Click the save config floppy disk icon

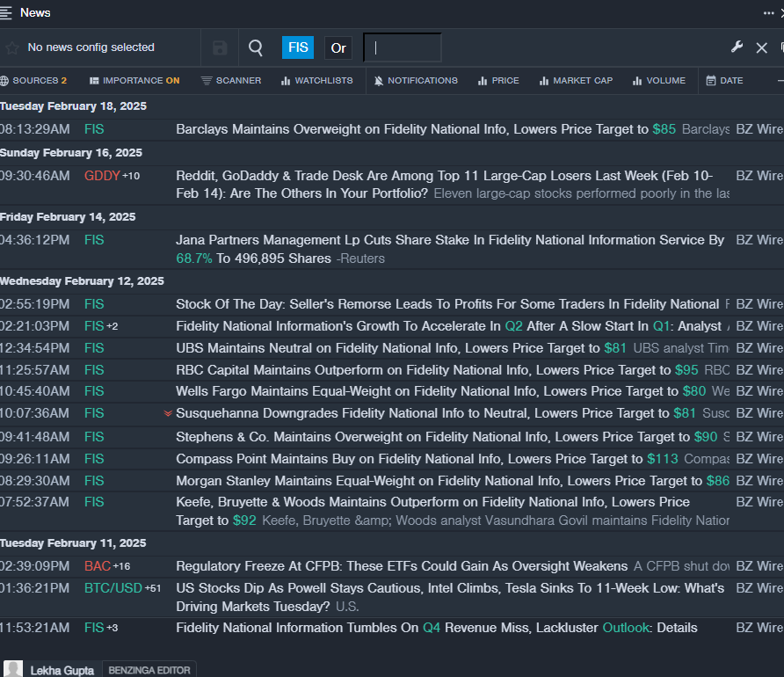click(220, 47)
